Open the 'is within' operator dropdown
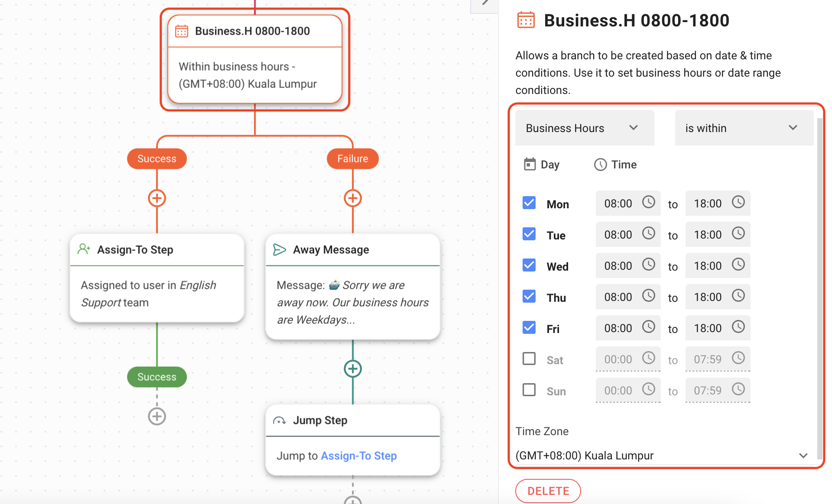Image resolution: width=832 pixels, height=504 pixels. (744, 128)
